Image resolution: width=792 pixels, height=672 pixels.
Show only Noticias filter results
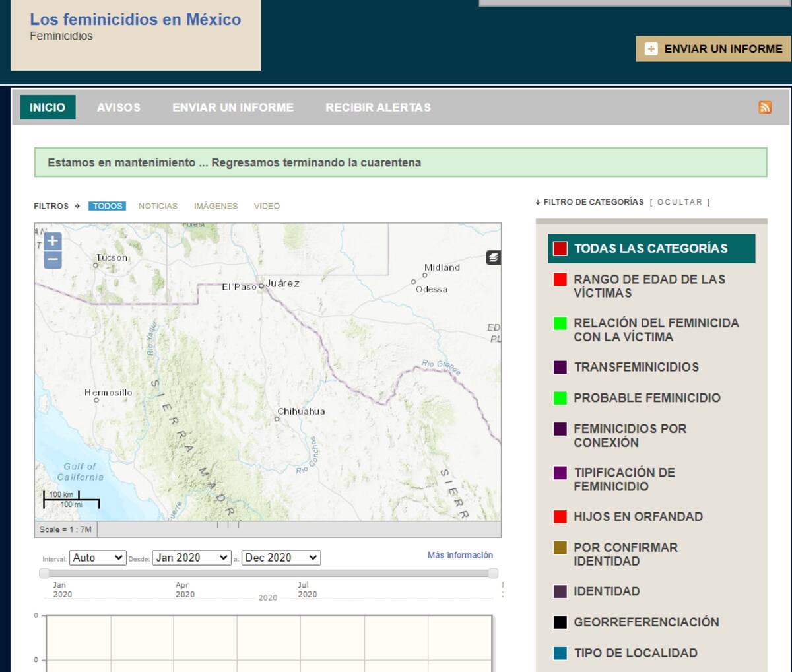(x=158, y=206)
